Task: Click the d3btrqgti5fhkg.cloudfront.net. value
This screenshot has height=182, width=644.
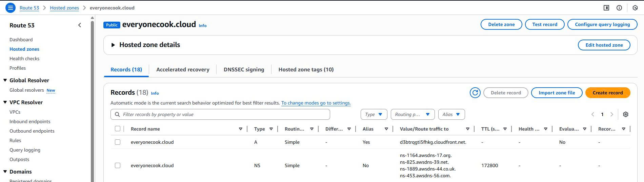Action: tap(433, 142)
